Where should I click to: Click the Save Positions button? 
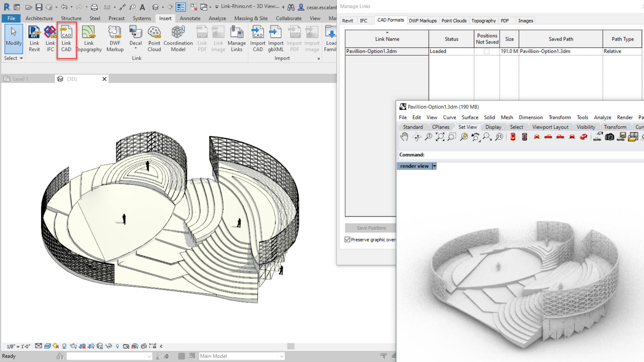[371, 228]
